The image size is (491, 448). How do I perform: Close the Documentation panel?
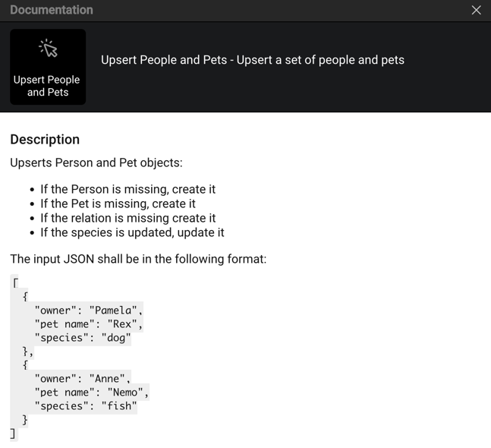(x=476, y=10)
